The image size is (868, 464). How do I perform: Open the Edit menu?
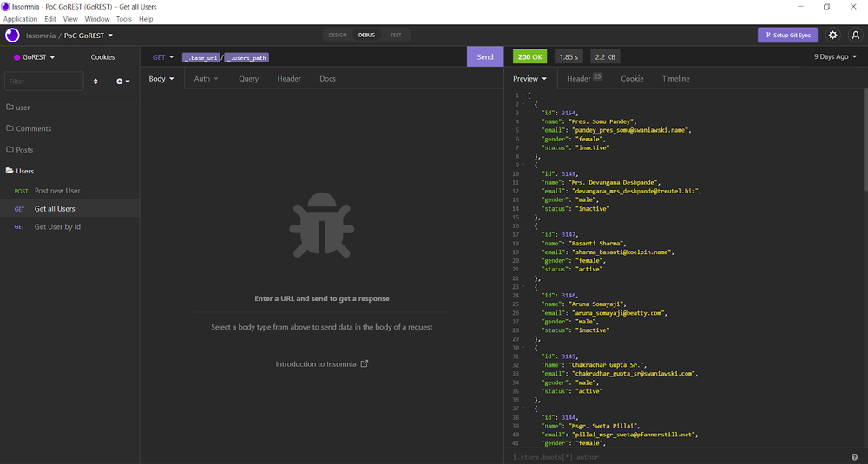pyautogui.click(x=49, y=19)
